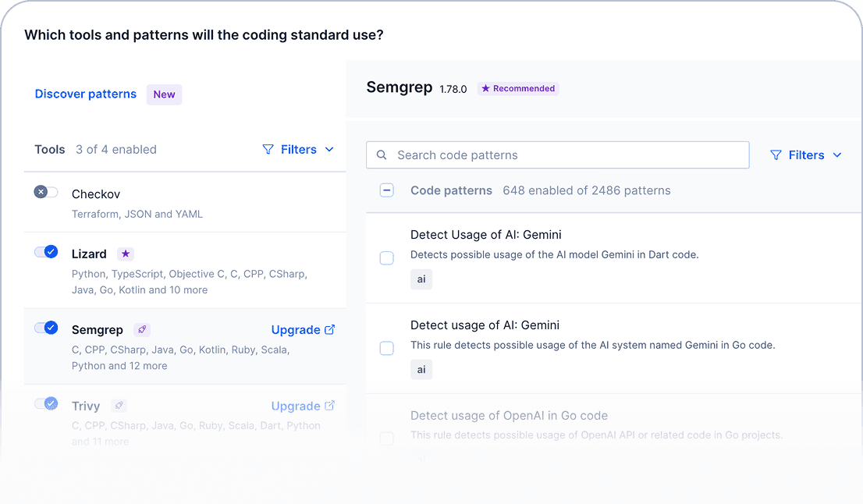Enable the Checkov tool toggle
The width and height of the screenshot is (863, 504).
point(46,192)
